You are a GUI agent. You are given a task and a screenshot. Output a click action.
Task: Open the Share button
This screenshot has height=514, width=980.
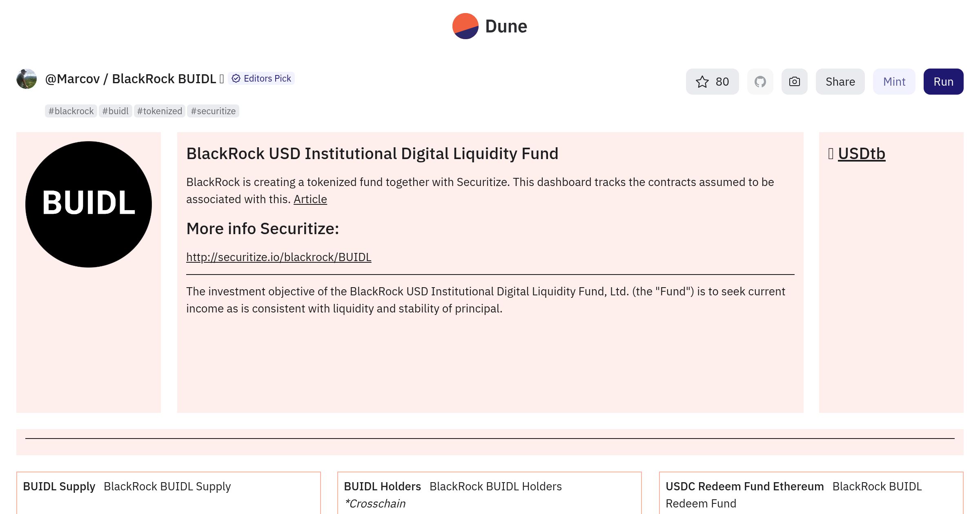[840, 82]
